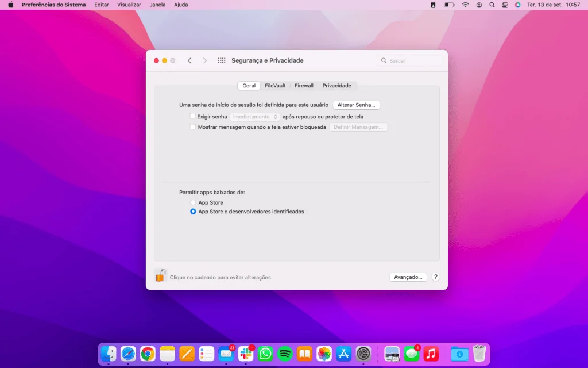This screenshot has width=588, height=368.
Task: Select the App Store only radio button
Action: tap(193, 202)
